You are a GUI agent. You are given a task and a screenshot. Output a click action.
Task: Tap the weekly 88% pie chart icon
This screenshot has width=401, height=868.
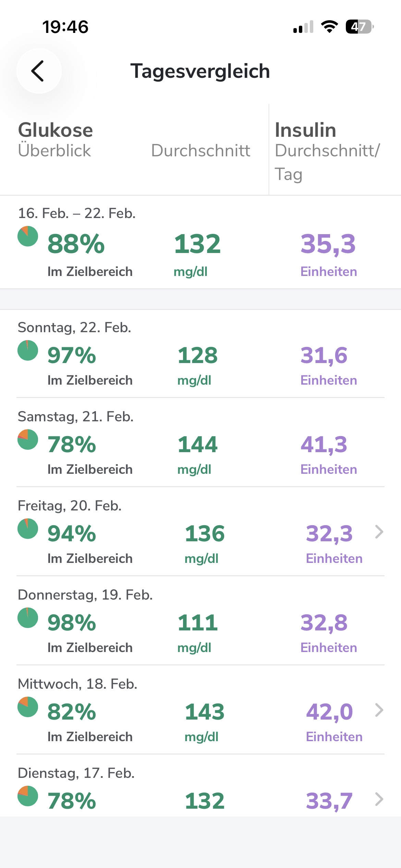pyautogui.click(x=28, y=236)
